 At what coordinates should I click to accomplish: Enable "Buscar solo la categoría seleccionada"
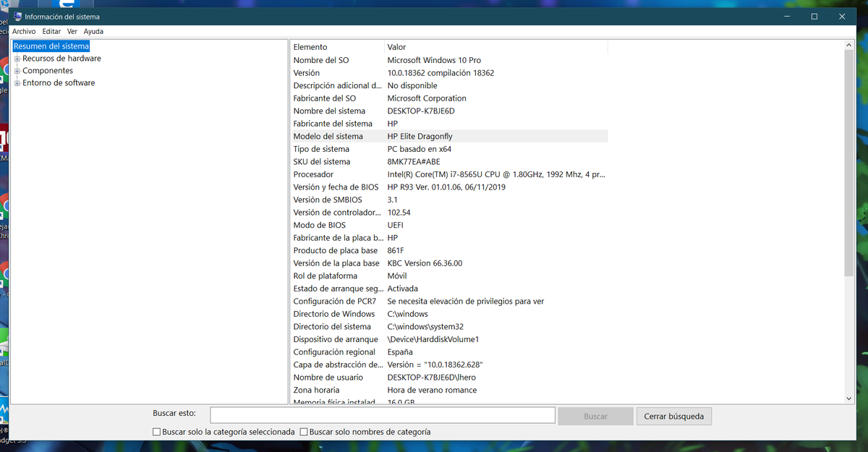(x=156, y=431)
